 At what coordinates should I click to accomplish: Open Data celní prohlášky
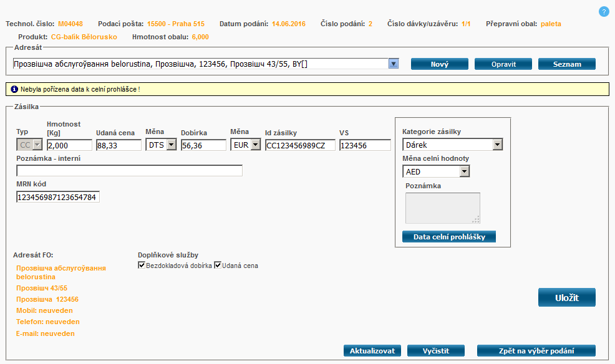tap(448, 237)
